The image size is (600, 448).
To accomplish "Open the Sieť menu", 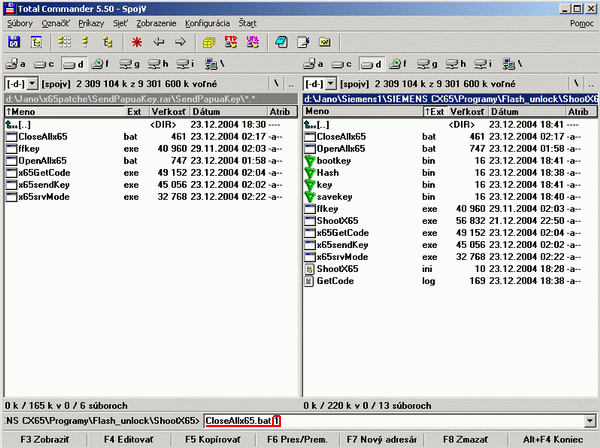I will point(120,23).
